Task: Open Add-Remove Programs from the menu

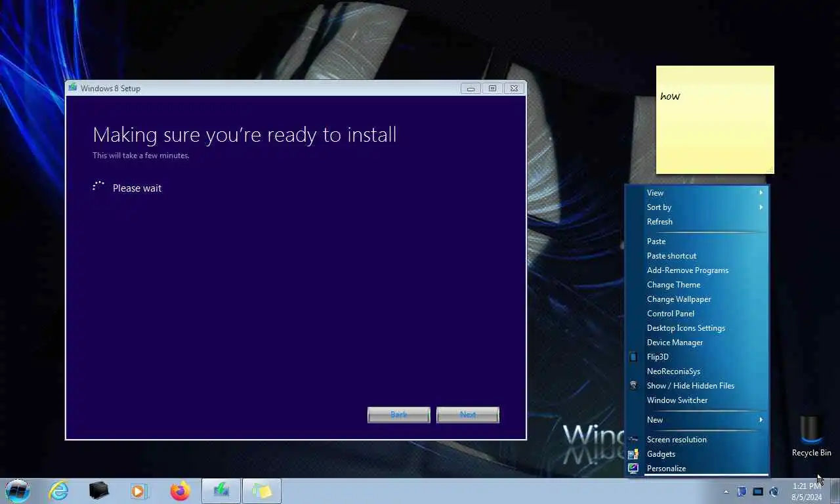Action: tap(696, 270)
